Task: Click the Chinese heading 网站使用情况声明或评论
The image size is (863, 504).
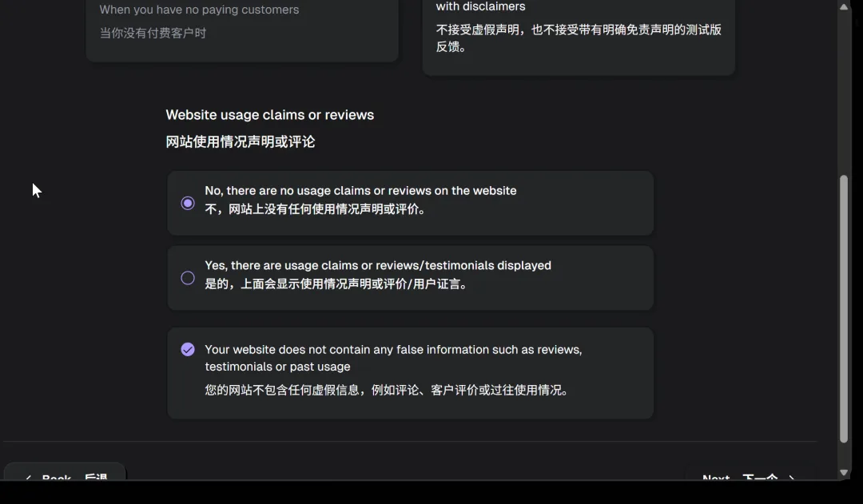Action: (241, 142)
